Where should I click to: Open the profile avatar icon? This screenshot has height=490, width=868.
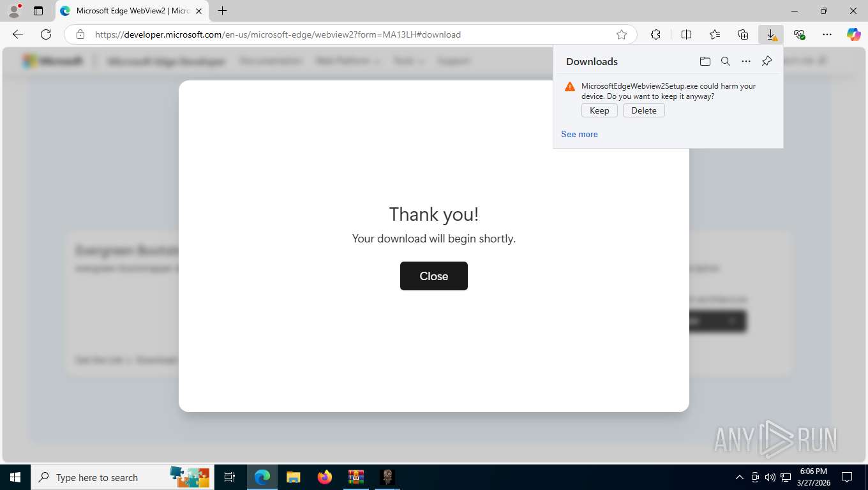point(13,11)
